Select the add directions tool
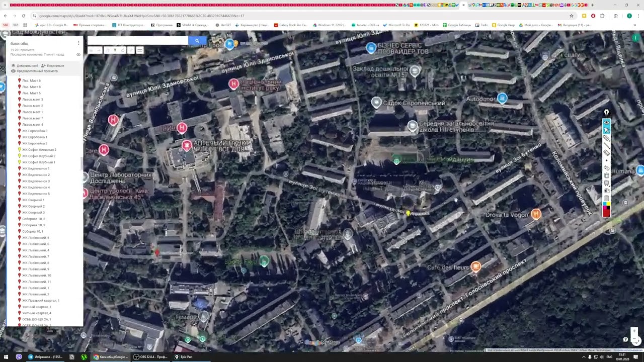Image resolution: width=644 pixels, height=362 pixels. pyautogui.click(x=131, y=50)
